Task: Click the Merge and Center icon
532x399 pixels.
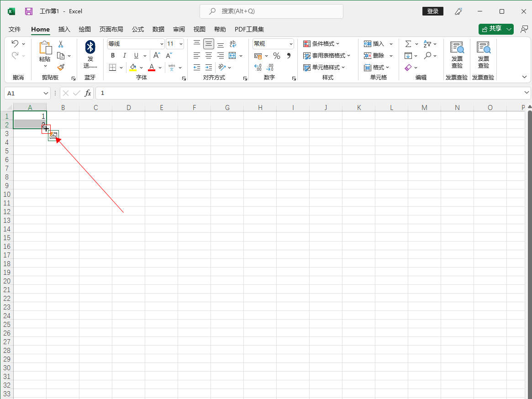Action: pyautogui.click(x=232, y=56)
